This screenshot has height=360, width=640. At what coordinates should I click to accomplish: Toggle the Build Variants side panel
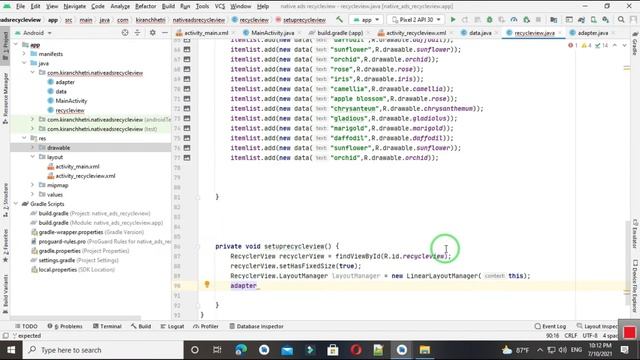5,294
